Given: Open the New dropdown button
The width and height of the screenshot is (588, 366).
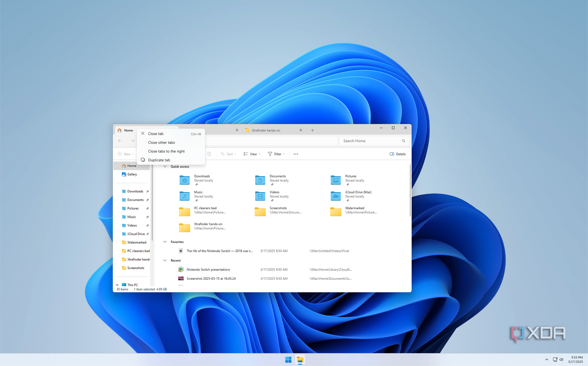Looking at the screenshot, I should coord(126,154).
